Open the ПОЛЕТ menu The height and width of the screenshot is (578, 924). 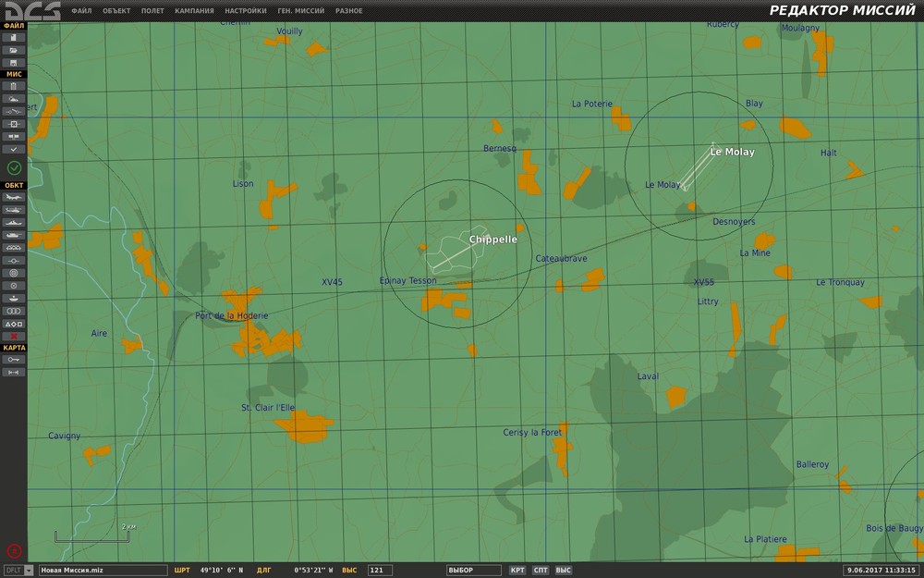(x=152, y=10)
